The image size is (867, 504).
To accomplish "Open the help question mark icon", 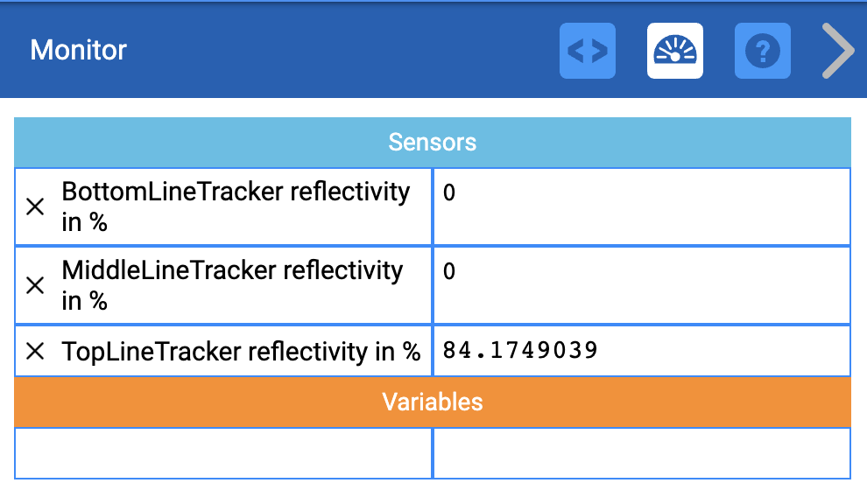I will point(762,50).
